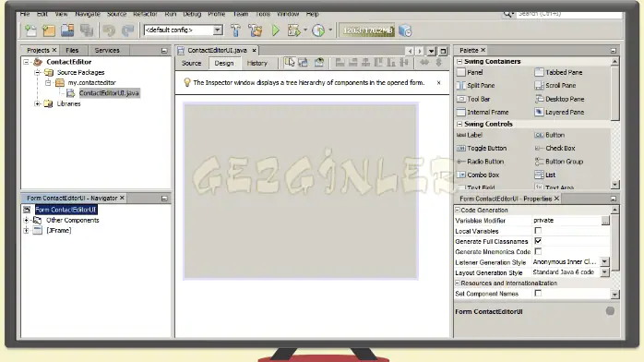This screenshot has width=644, height=362.
Task: Select ContactEditorUI.java in Projects tree
Action: [109, 93]
